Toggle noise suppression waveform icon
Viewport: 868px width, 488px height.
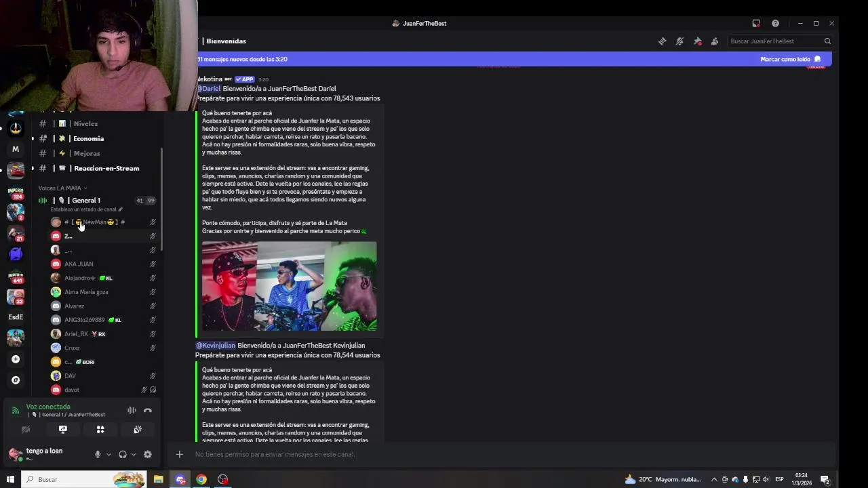pyautogui.click(x=132, y=410)
